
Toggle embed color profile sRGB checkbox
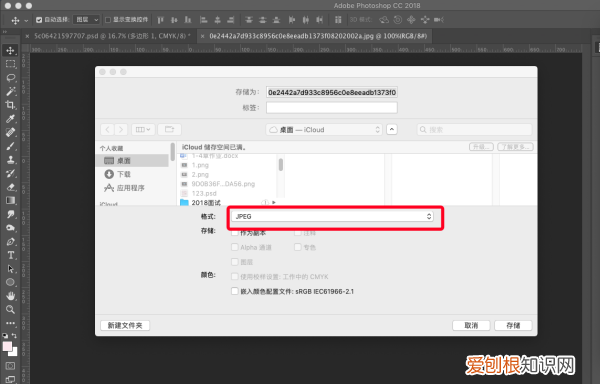point(235,291)
